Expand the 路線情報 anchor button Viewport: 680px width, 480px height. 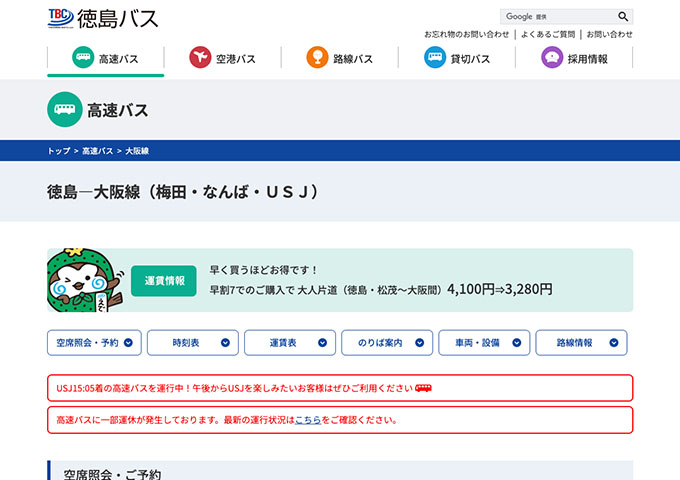point(581,343)
